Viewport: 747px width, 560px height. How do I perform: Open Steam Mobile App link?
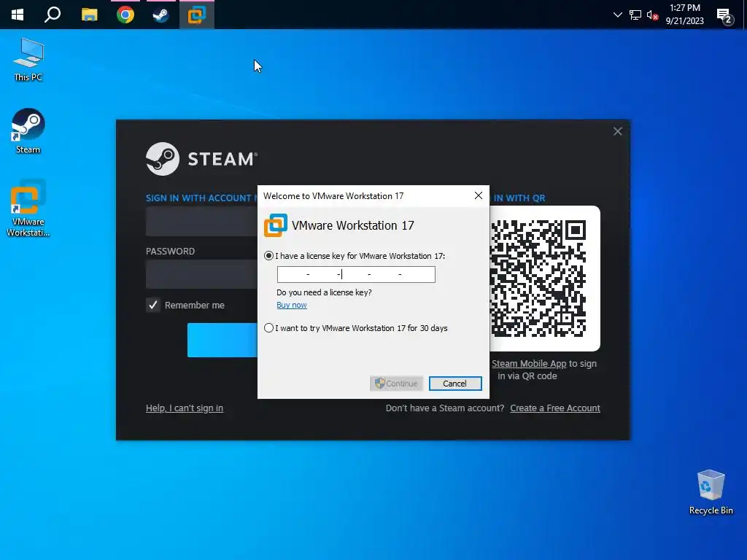pyautogui.click(x=529, y=364)
